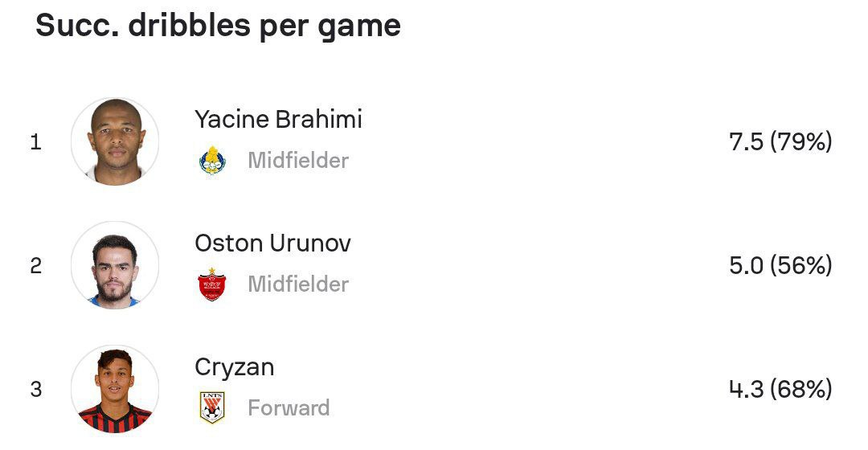Click rank number 2 in the list
The height and width of the screenshot is (450, 868).
pyautogui.click(x=35, y=266)
